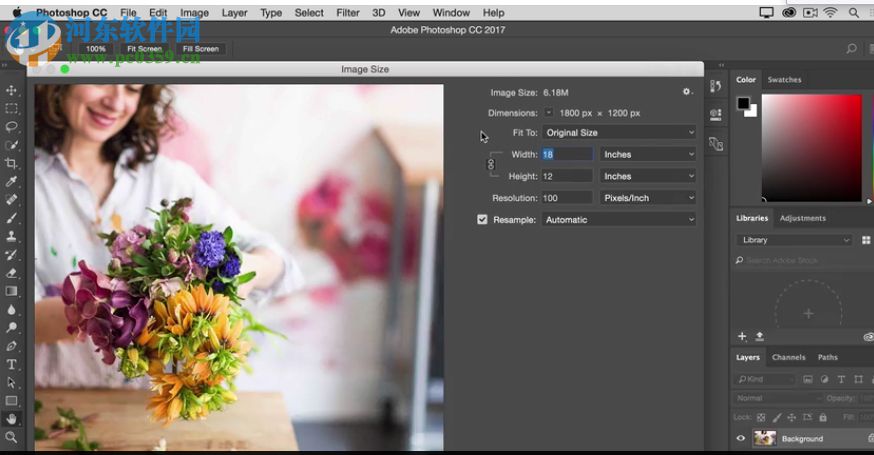Image resolution: width=874 pixels, height=455 pixels.
Task: Open the Image menu
Action: 194,12
